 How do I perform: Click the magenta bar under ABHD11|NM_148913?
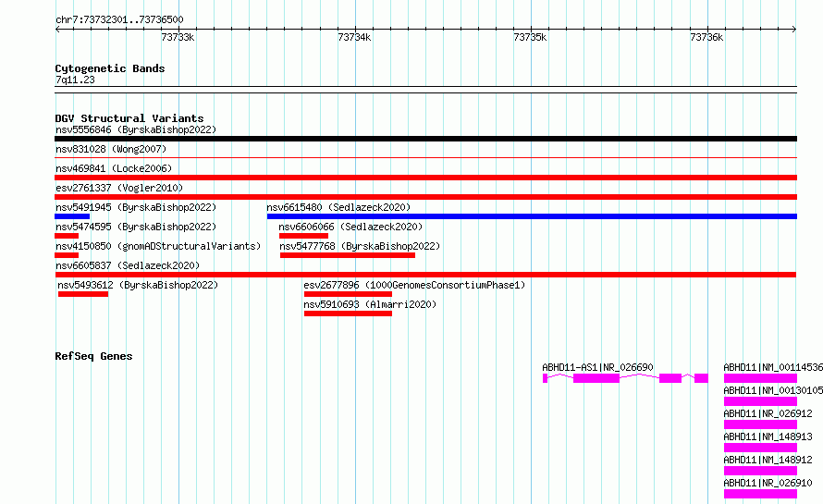tap(760, 448)
